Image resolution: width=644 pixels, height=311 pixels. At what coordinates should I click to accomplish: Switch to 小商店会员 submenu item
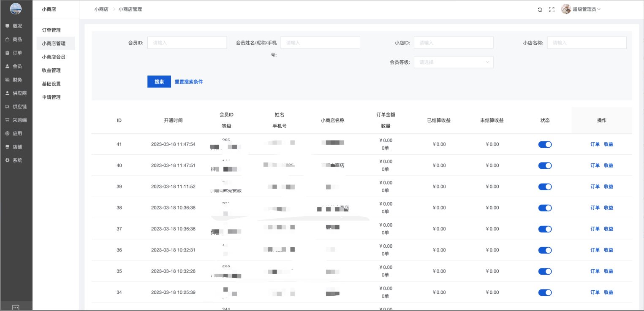[x=53, y=57]
